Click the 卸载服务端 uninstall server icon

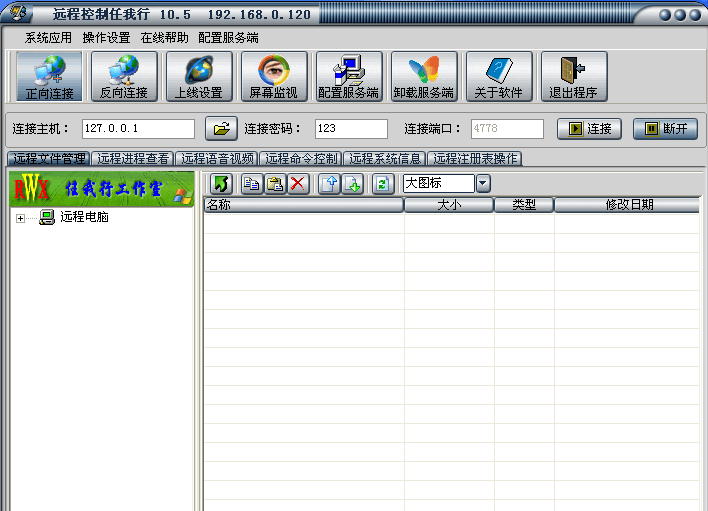point(424,76)
